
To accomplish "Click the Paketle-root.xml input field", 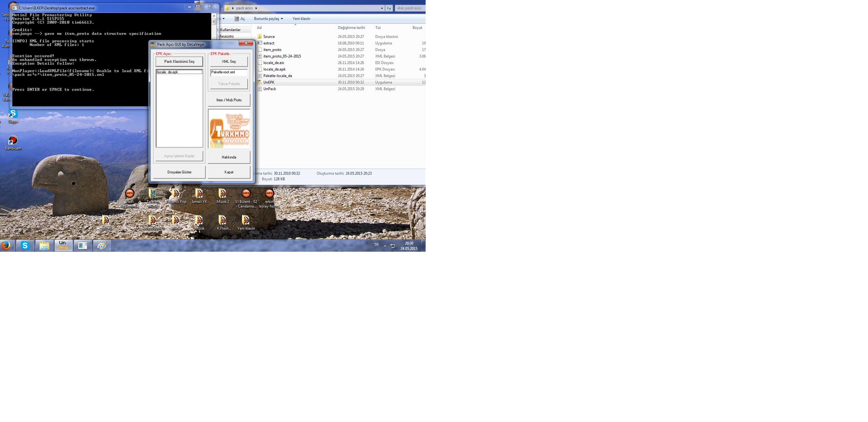I will coord(229,72).
